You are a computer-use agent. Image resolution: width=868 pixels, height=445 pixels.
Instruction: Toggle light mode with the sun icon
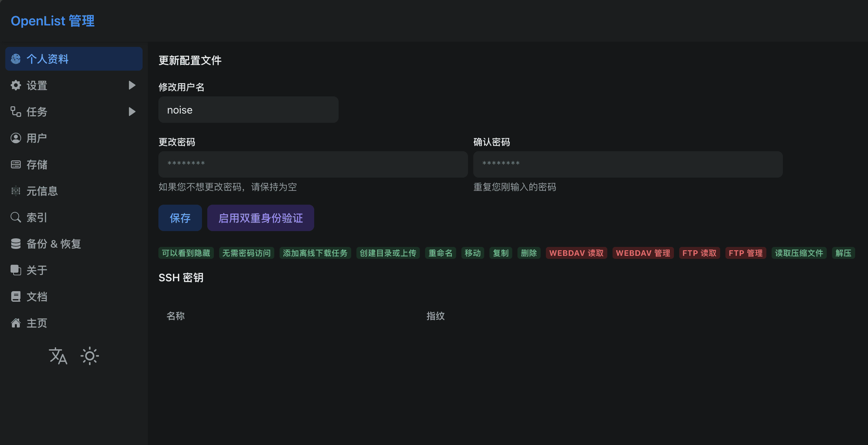tap(90, 356)
